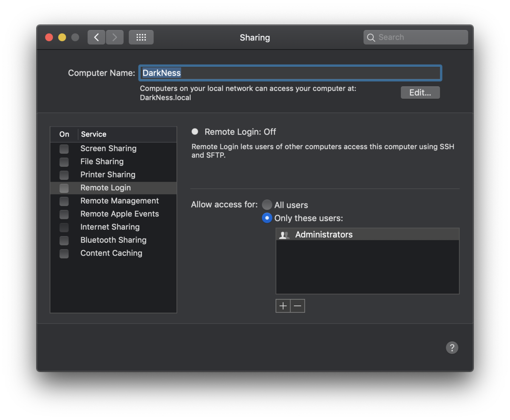Turn on Bluetooth Sharing checkbox
This screenshot has width=510, height=420.
pos(64,241)
